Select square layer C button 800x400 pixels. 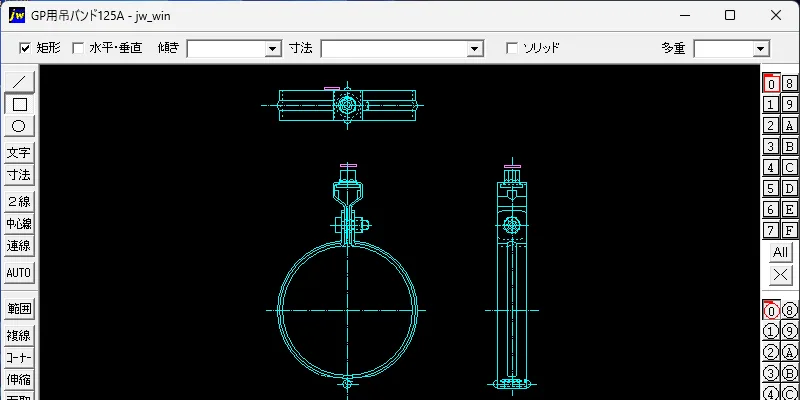coord(789,167)
